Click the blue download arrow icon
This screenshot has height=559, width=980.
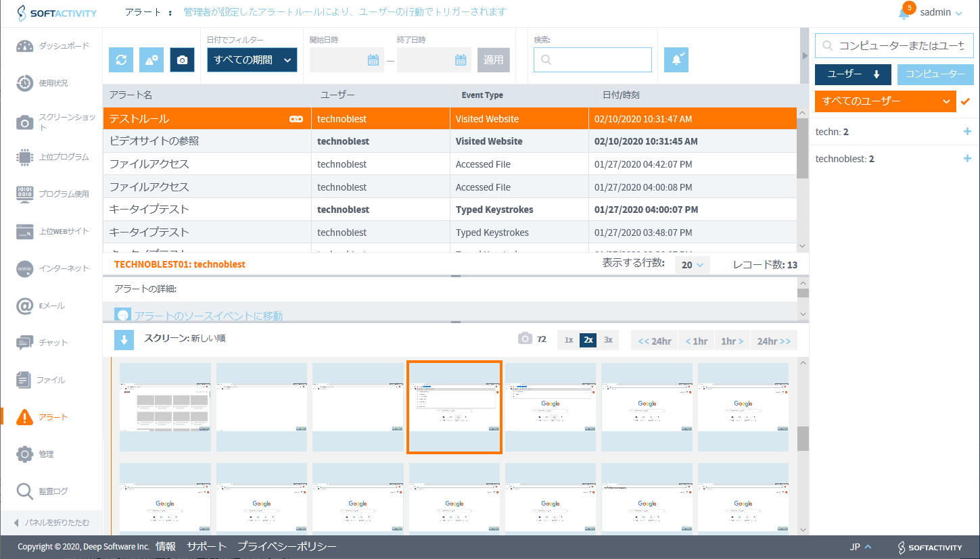124,340
